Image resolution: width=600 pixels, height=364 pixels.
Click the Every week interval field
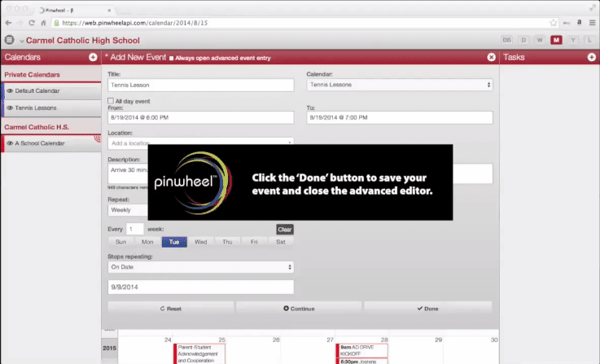pos(134,229)
